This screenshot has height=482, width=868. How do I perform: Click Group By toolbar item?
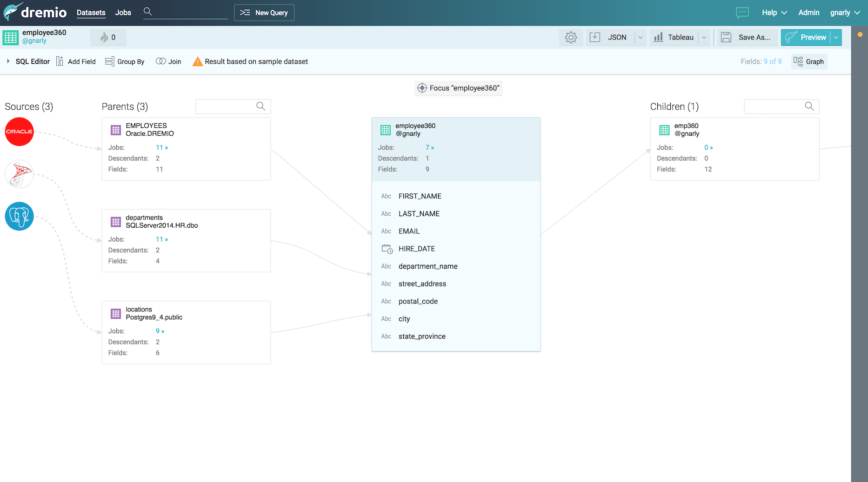point(125,61)
